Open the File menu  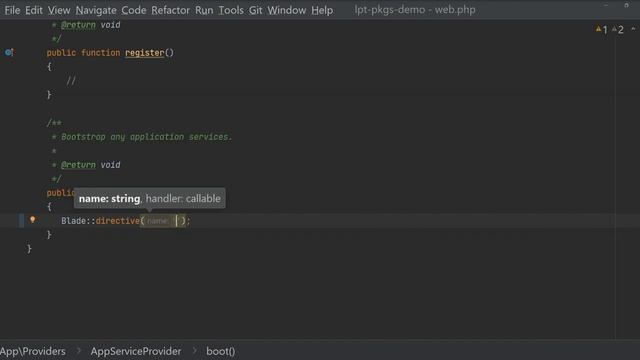12,10
